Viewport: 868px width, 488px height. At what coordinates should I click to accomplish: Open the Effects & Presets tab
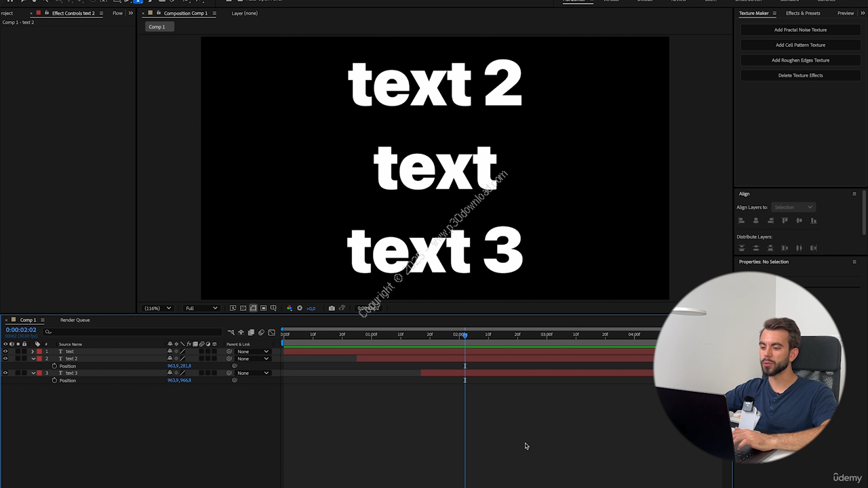[802, 13]
